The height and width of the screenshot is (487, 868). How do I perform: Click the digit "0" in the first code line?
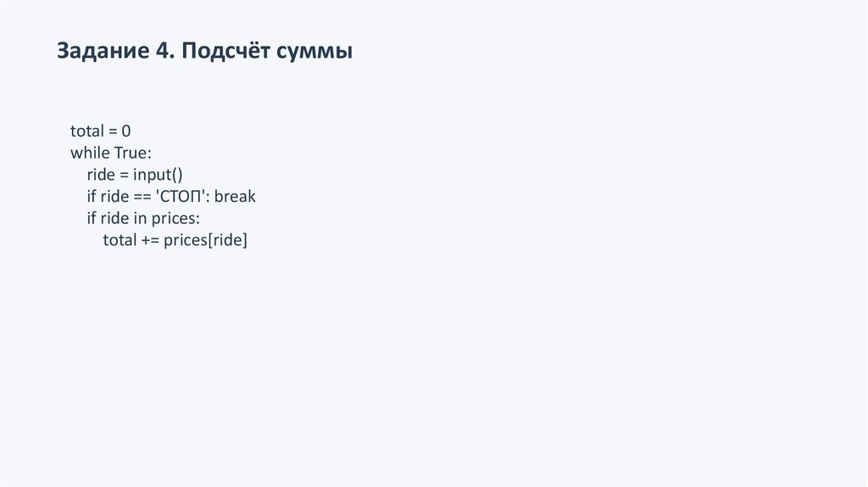point(126,132)
